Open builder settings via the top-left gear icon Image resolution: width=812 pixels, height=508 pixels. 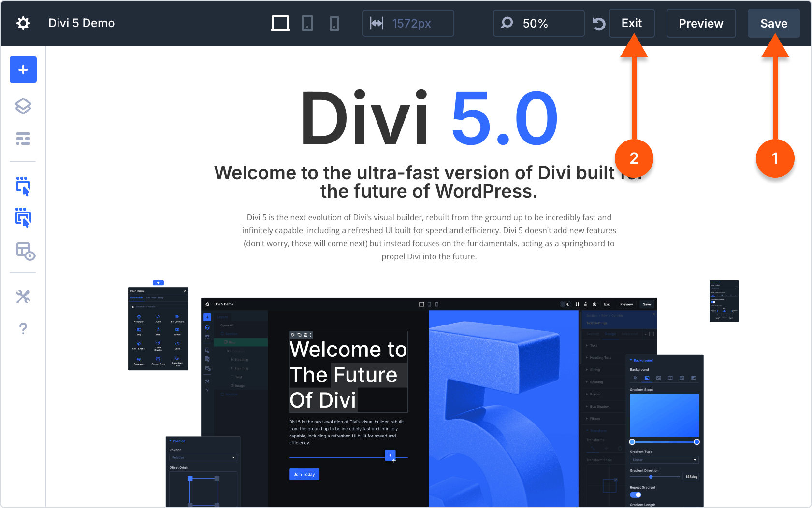click(23, 23)
